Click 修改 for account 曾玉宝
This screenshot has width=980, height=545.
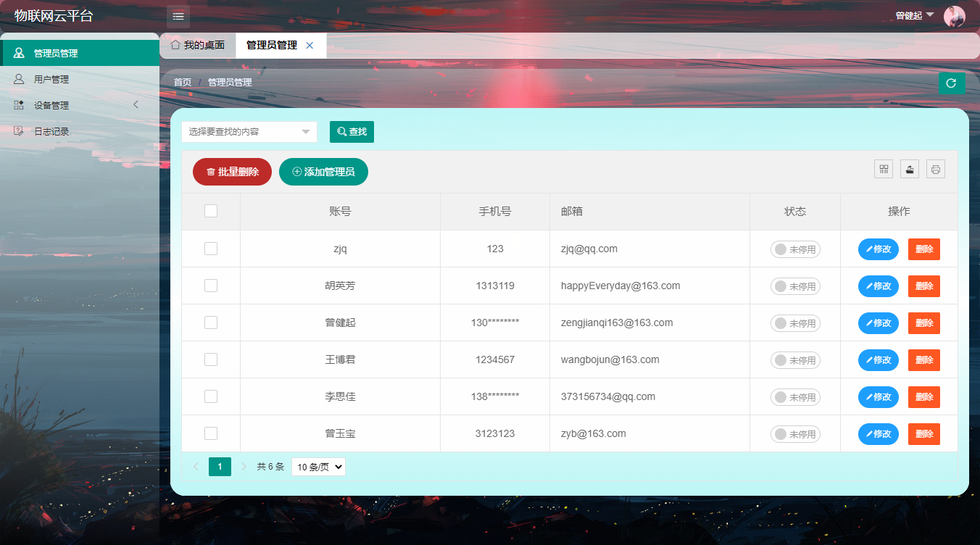point(879,434)
